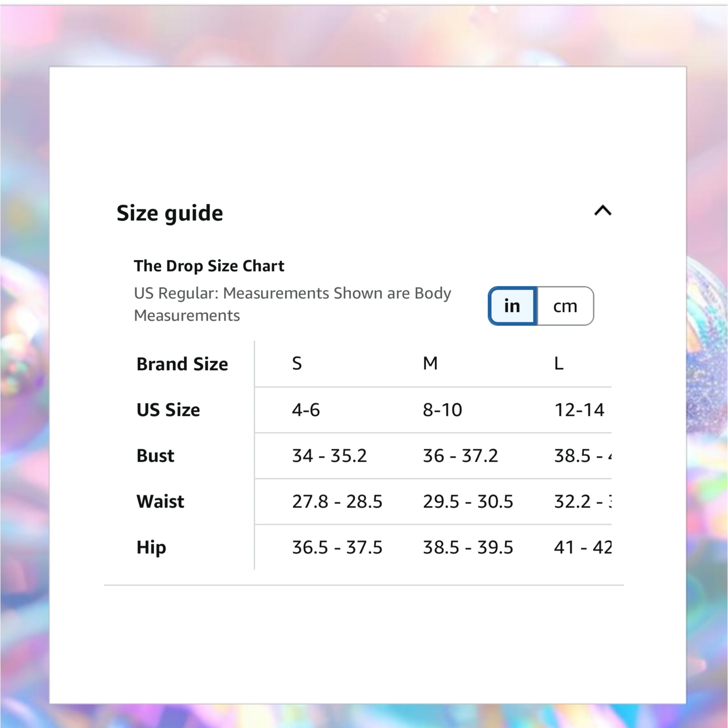Select the L brand size column header
Image resolution: width=728 pixels, height=728 pixels.
coord(559,363)
